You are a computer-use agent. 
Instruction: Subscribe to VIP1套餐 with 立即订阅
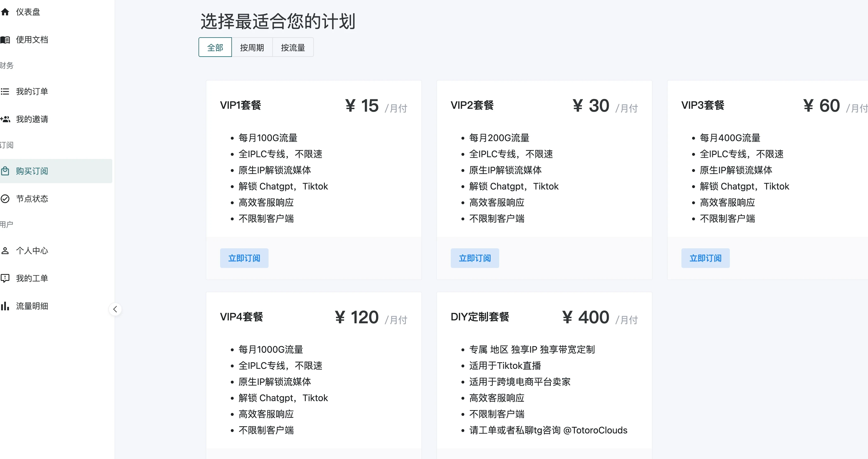(244, 258)
